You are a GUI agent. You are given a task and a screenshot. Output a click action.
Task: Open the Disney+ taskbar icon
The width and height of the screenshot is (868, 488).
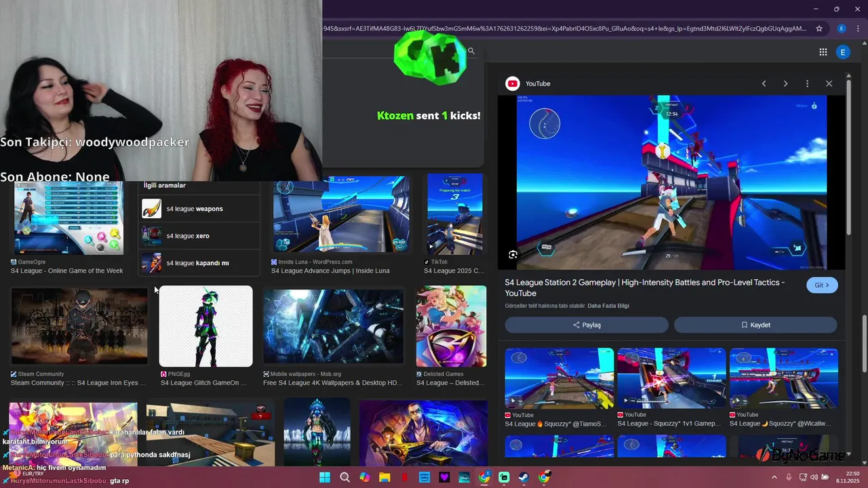[465, 477]
